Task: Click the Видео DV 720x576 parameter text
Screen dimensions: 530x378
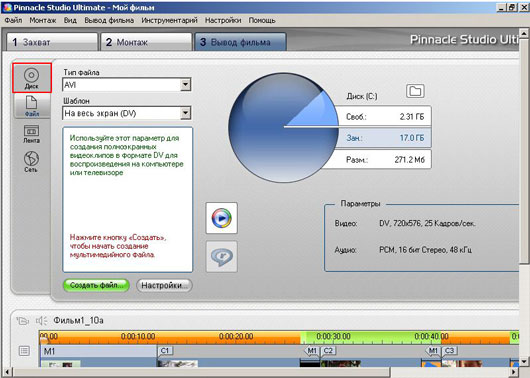Action: [x=427, y=223]
